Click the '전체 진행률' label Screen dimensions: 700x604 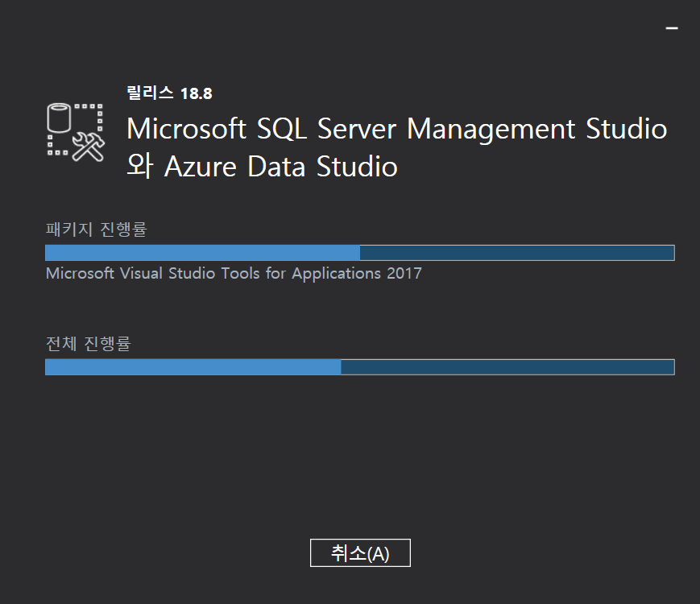coord(89,343)
